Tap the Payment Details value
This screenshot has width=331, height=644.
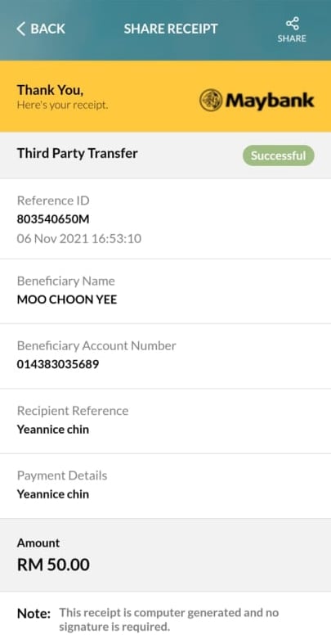click(53, 494)
